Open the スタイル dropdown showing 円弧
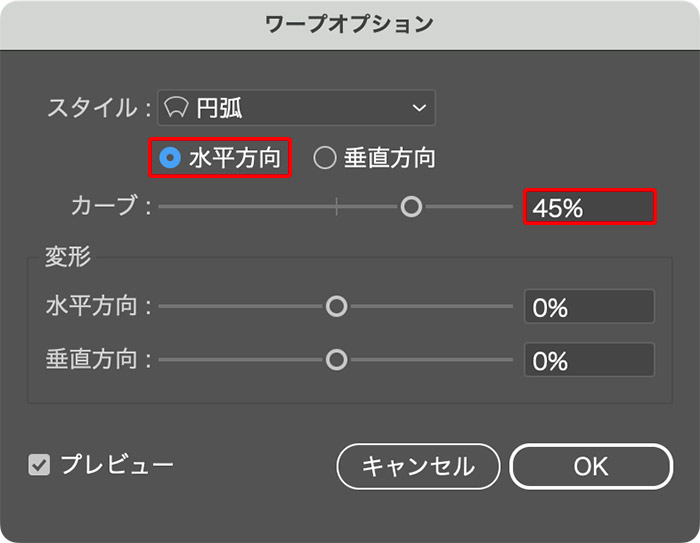The width and height of the screenshot is (700, 543). 296,107
